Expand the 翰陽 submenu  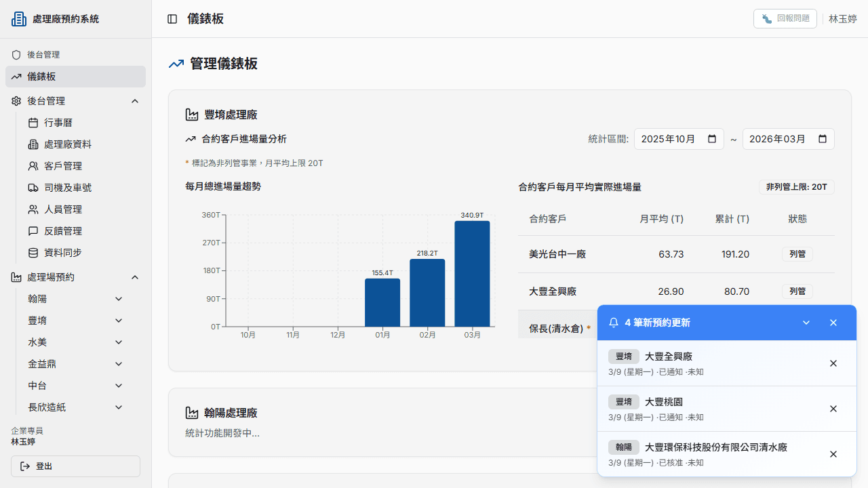point(119,299)
